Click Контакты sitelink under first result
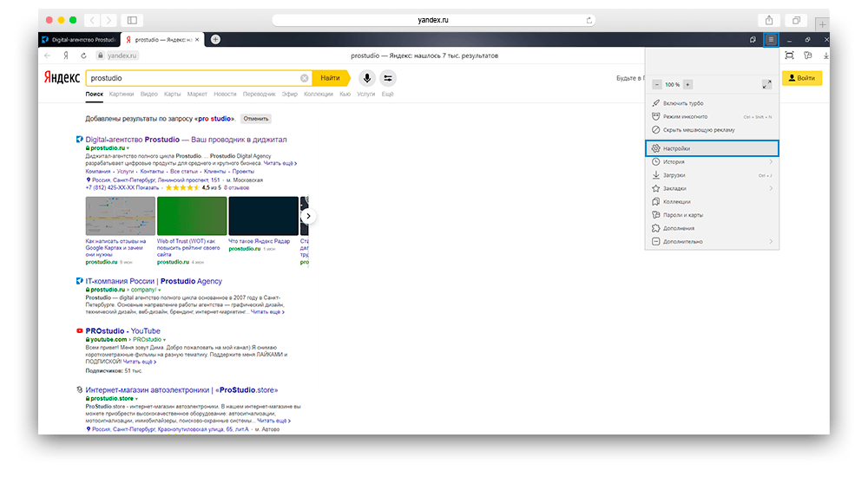This screenshot has height=477, width=868. click(x=152, y=172)
